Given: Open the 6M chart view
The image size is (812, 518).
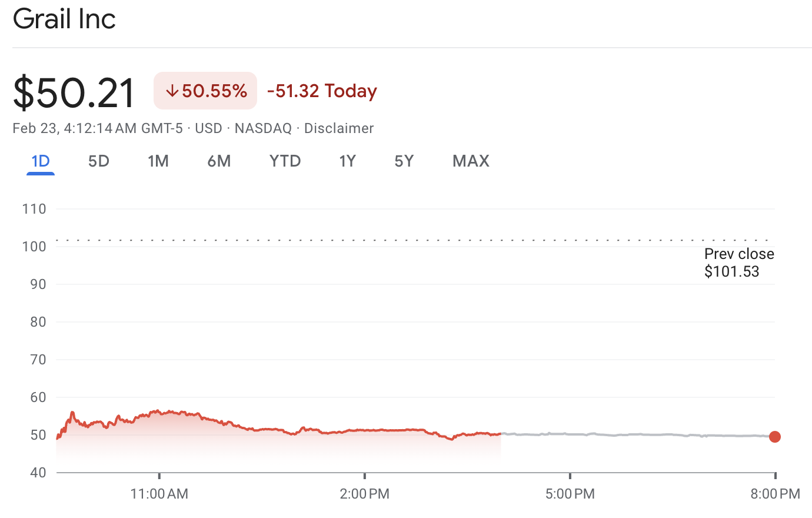Looking at the screenshot, I should click(219, 161).
